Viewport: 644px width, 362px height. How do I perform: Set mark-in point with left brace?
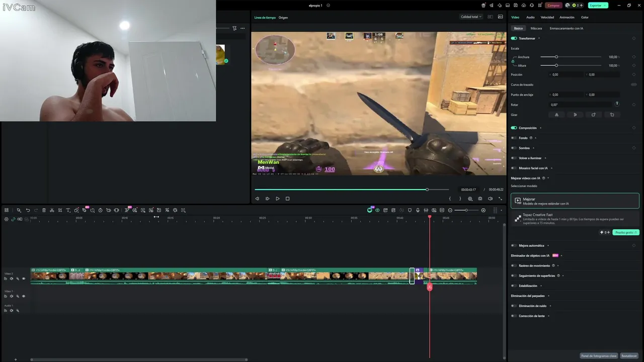(450, 199)
